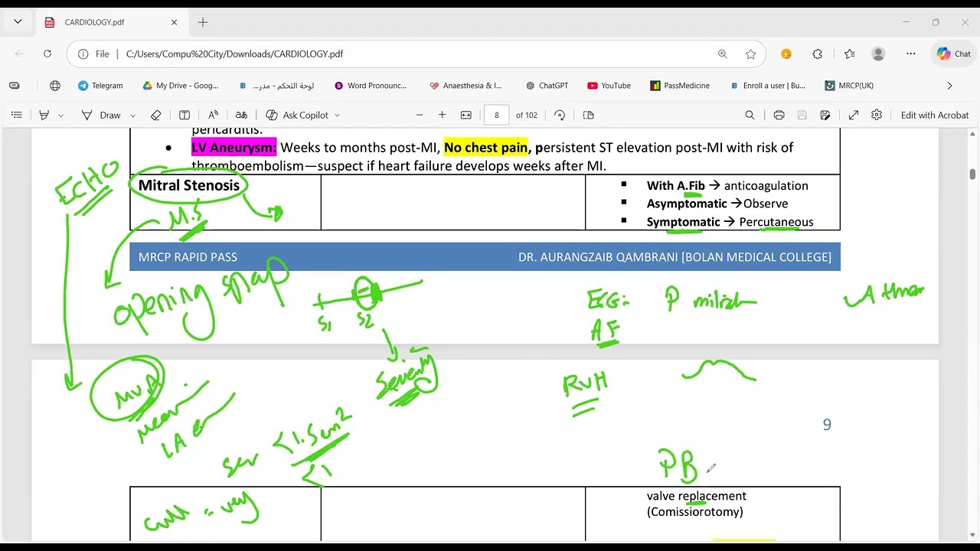Add this page to favorites star
This screenshot has width=980, height=551.
(750, 54)
